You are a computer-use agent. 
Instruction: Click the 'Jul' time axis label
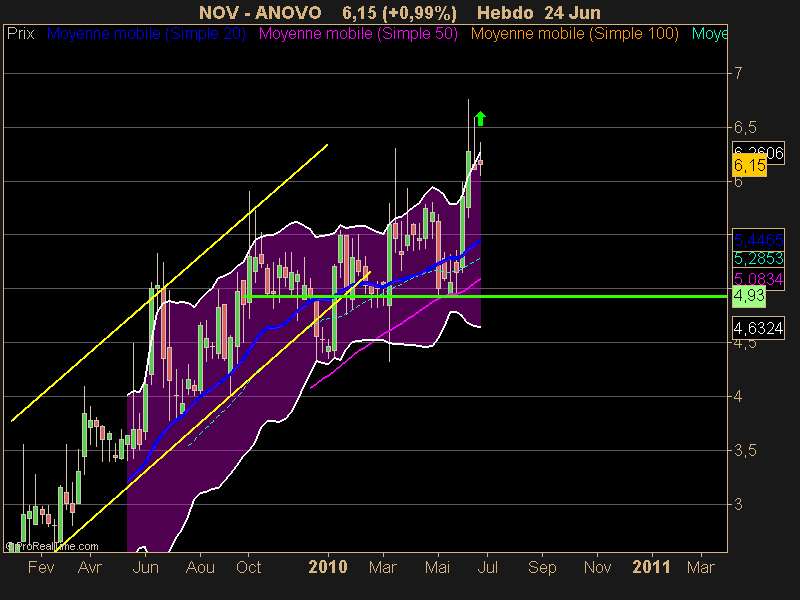(488, 567)
